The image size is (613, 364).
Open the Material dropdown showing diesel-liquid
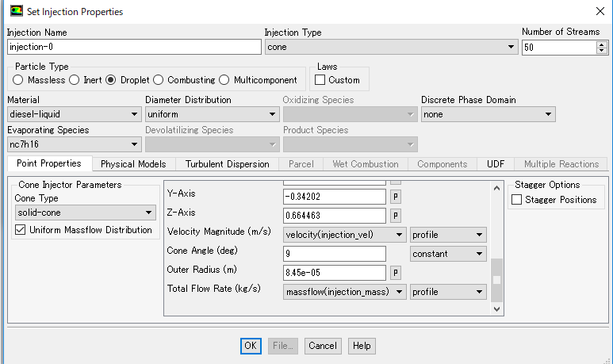tap(74, 114)
